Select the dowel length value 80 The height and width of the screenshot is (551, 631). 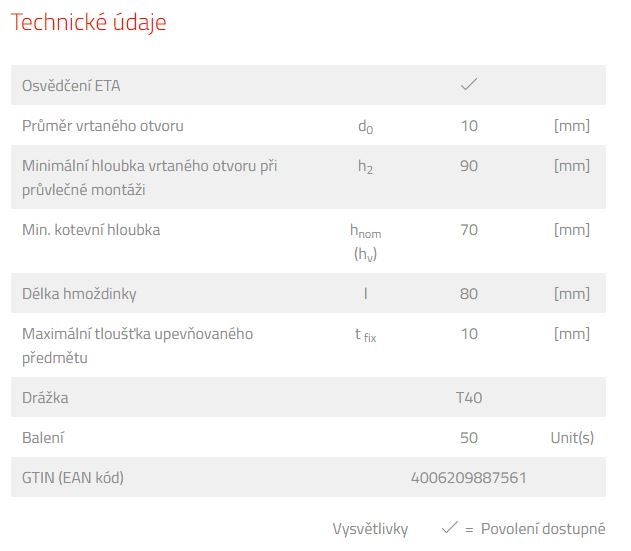[x=468, y=294]
